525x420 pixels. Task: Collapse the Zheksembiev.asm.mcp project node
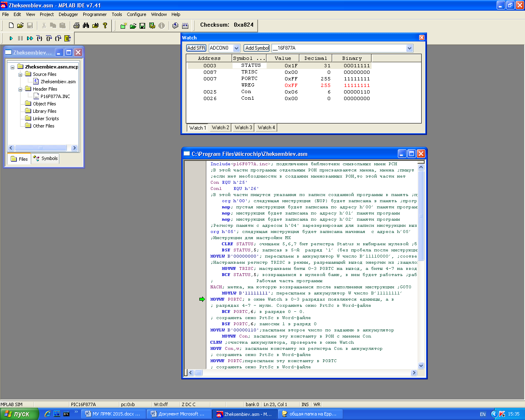coord(13,67)
